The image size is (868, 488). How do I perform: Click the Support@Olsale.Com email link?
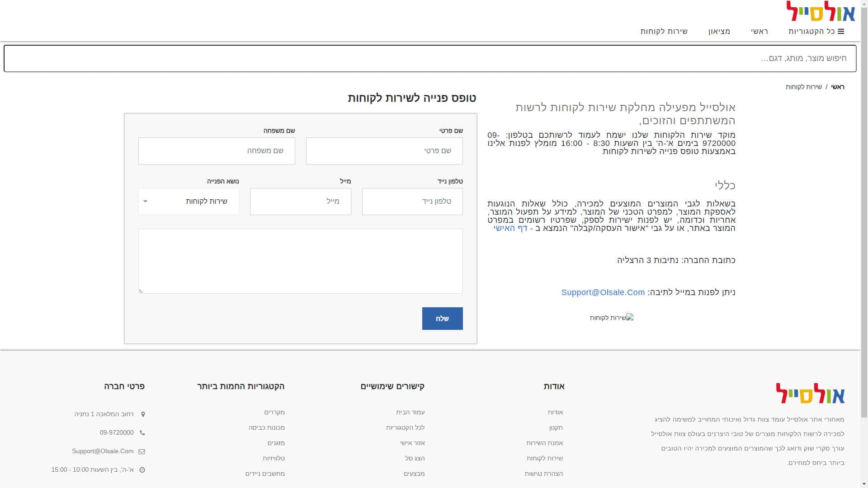pyautogui.click(x=603, y=292)
